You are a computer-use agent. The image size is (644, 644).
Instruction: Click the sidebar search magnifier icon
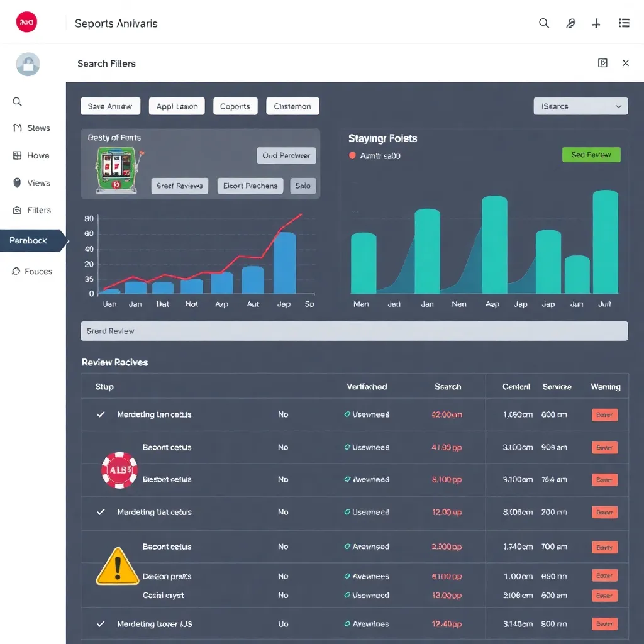coord(18,102)
